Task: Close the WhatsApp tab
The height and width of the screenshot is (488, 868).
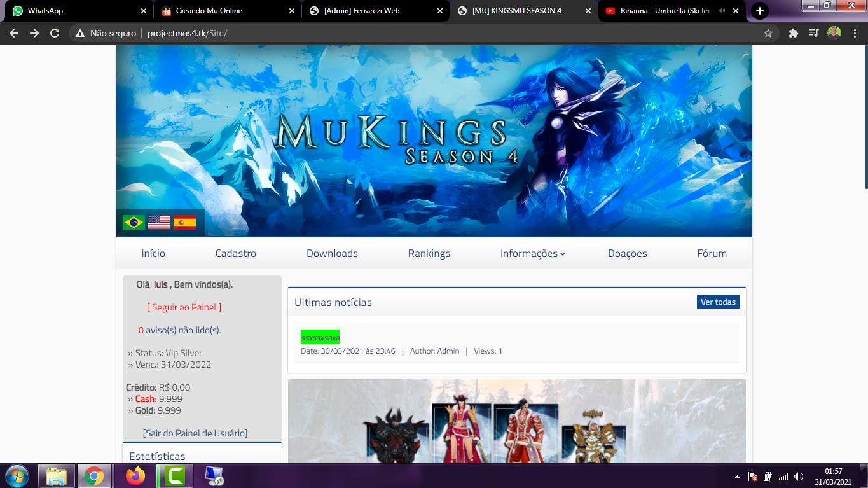Action: point(144,11)
